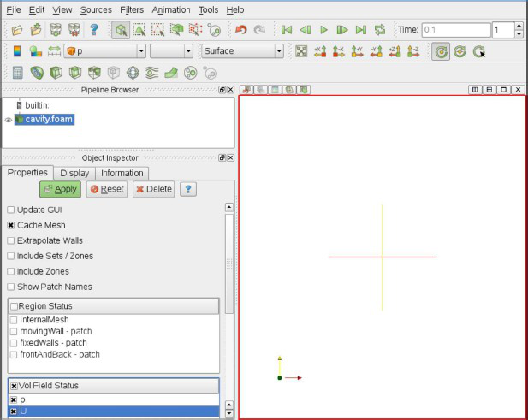Click the Time value input field
The width and height of the screenshot is (528, 420).
coord(454,30)
